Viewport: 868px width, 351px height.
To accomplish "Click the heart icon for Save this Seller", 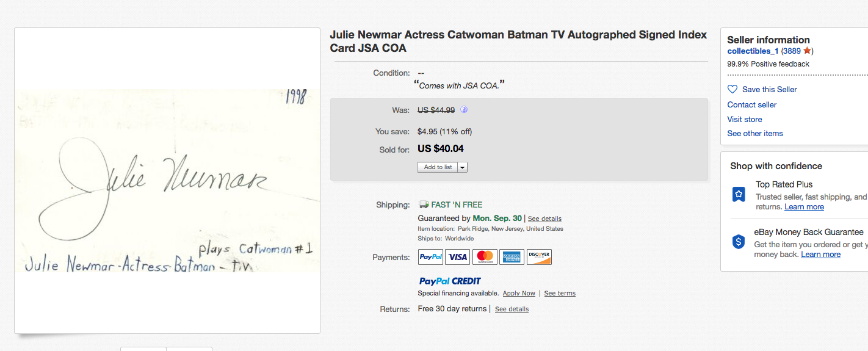I will point(732,89).
